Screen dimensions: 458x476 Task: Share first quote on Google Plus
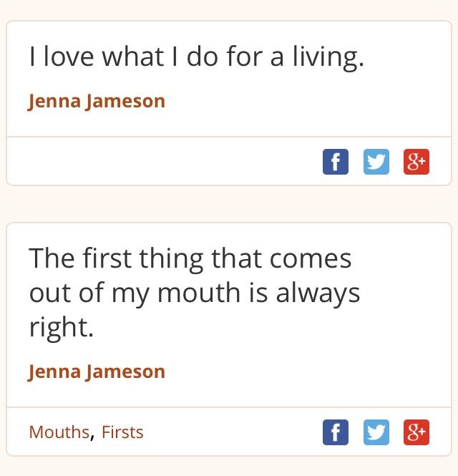(416, 162)
